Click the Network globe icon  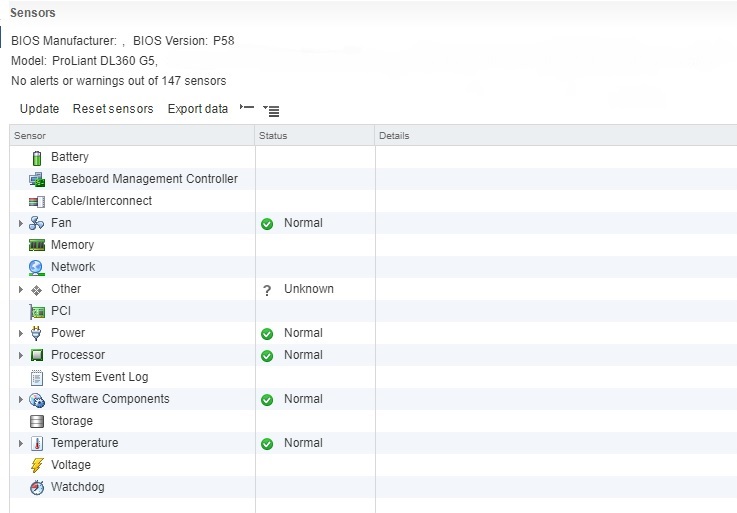click(x=37, y=268)
